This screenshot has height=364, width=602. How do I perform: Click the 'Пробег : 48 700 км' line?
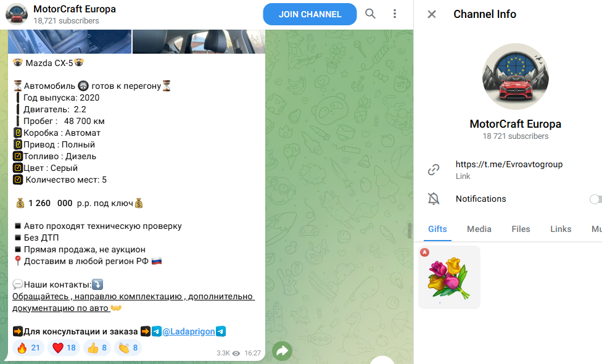[64, 122]
